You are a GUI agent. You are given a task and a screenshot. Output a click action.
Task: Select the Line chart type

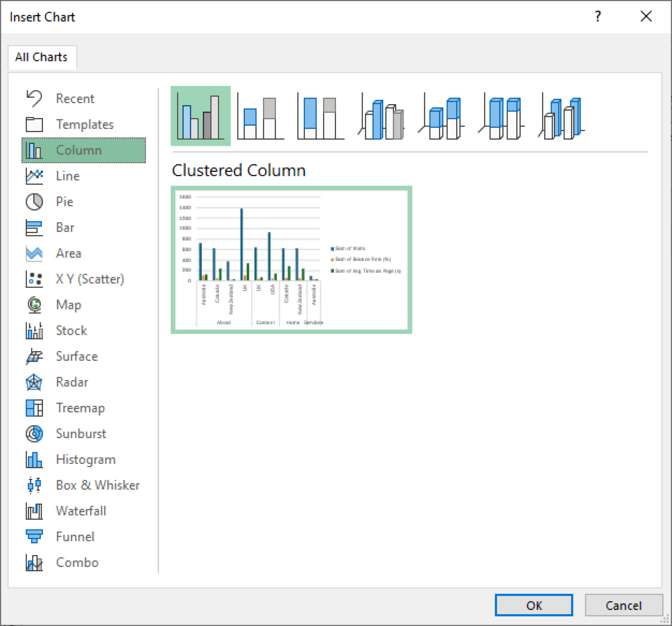point(67,176)
